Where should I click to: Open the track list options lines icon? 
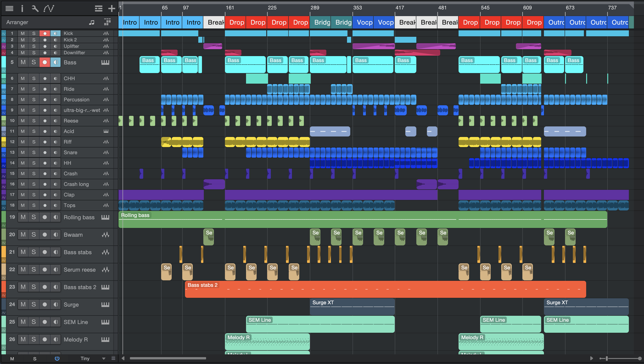(113, 358)
